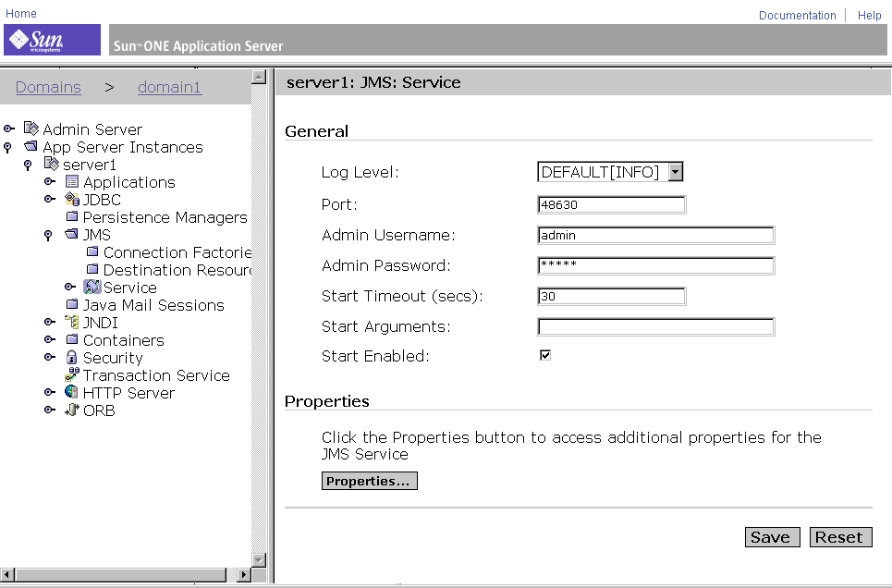Image resolution: width=892 pixels, height=588 pixels.
Task: Select Connection Factories in the tree
Action: click(177, 252)
